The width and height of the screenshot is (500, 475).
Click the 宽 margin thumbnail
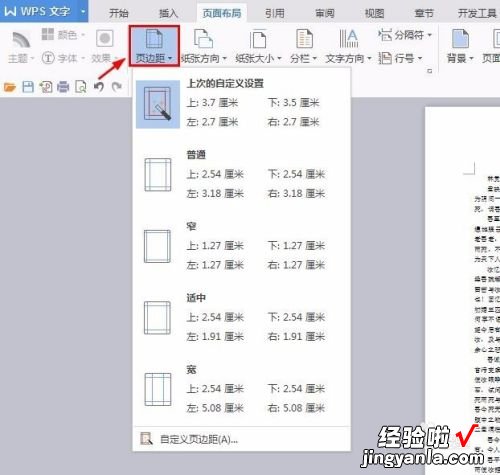point(158,389)
